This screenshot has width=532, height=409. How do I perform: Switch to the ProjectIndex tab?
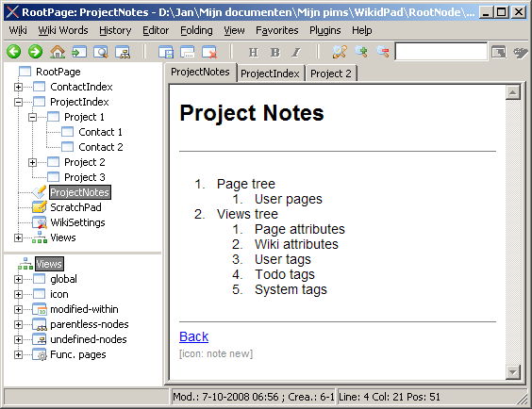point(270,74)
